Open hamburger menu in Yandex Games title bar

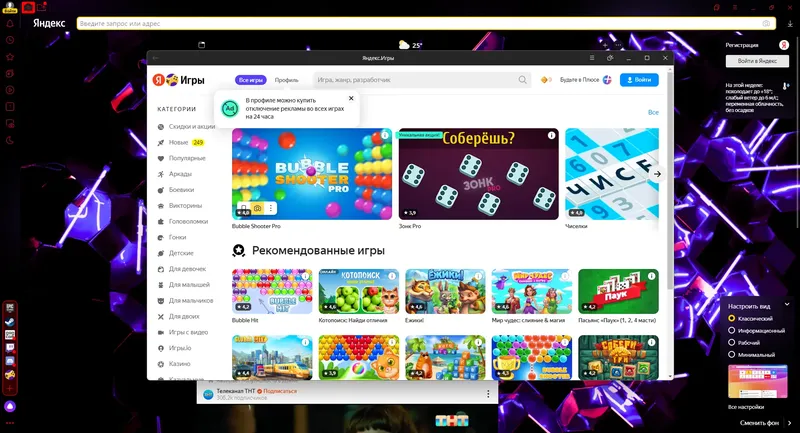[592, 58]
